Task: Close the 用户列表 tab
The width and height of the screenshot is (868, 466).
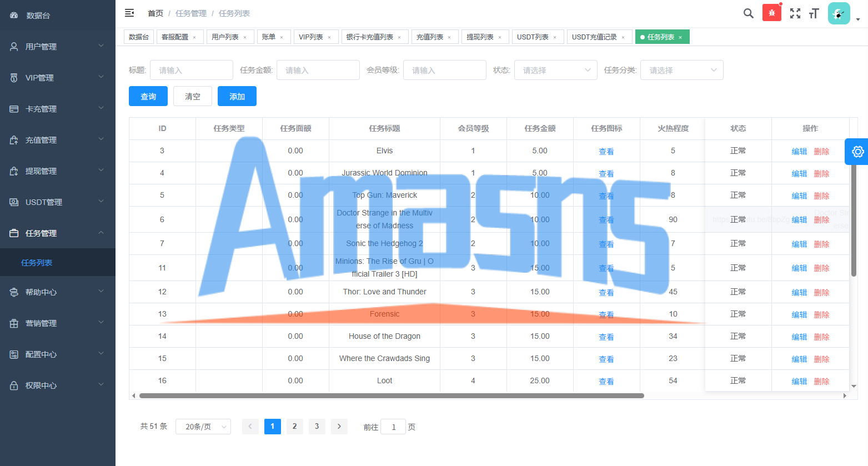Action: [x=245, y=38]
